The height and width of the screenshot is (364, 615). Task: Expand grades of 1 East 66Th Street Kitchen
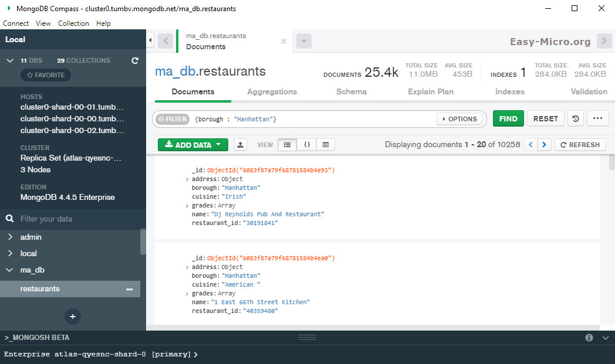click(187, 294)
